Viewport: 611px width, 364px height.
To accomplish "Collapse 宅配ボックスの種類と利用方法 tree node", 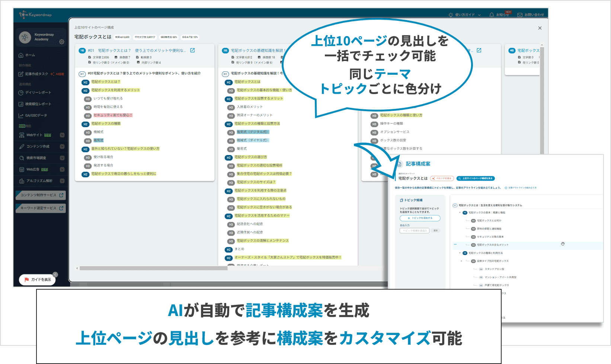I will [x=460, y=253].
